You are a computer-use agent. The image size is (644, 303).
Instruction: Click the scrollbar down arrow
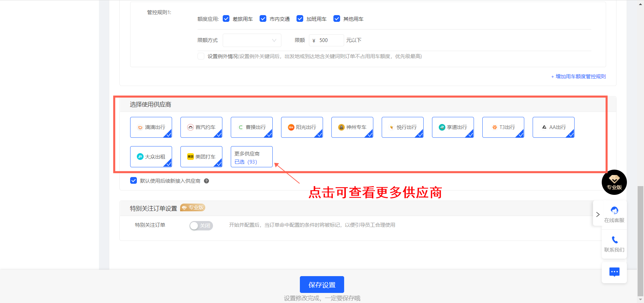[x=640, y=299]
